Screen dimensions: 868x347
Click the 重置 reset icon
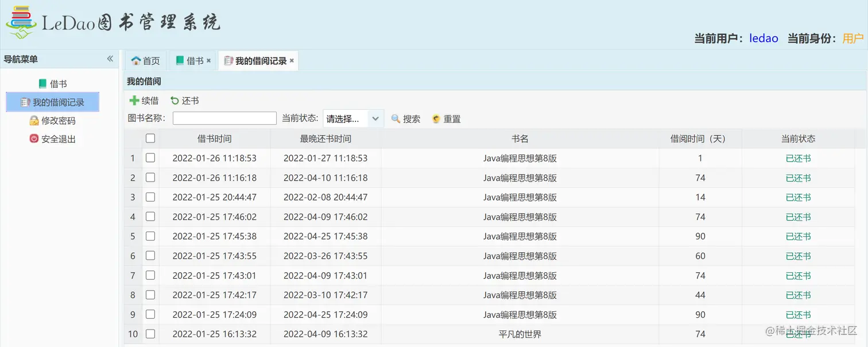(x=436, y=118)
